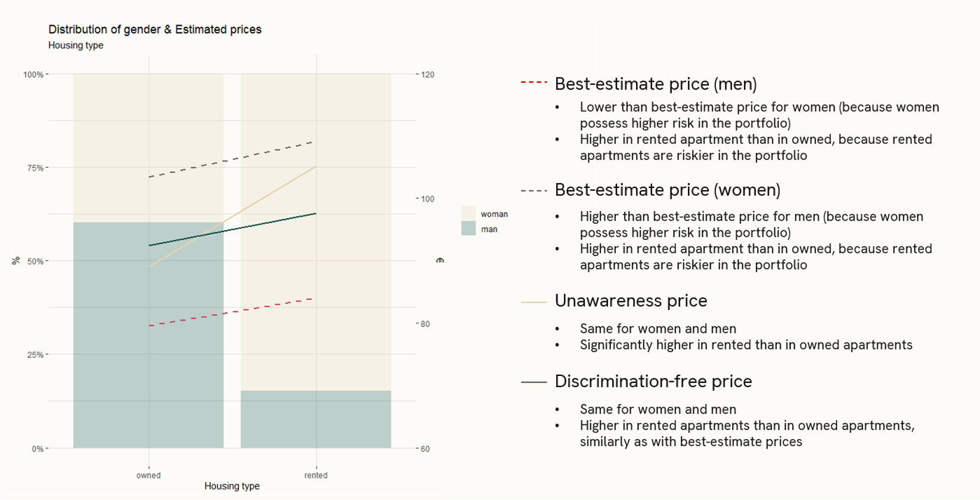Click the chart title 'Distribution of gender & Estimated prices'
Image resolution: width=980 pixels, height=500 pixels.
[x=155, y=30]
